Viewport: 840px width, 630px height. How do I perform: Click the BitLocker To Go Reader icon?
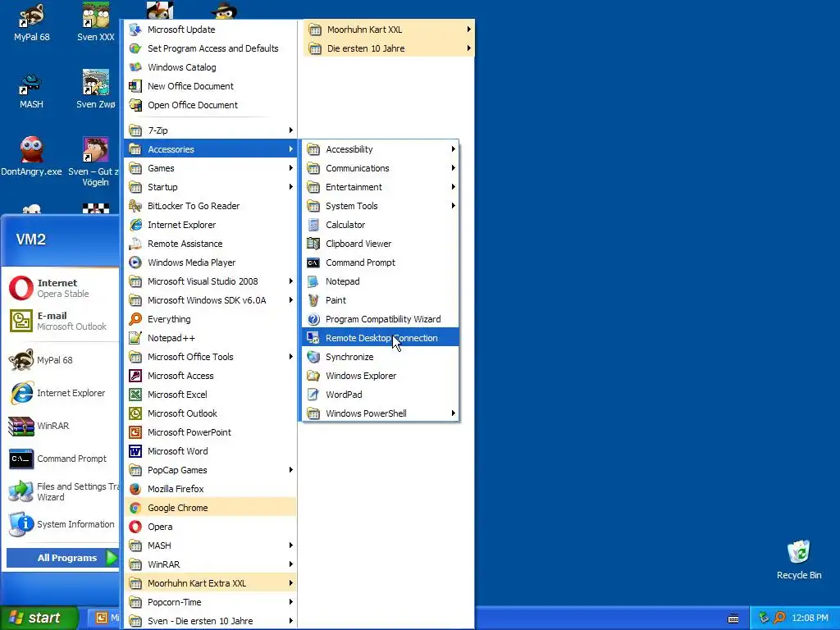[135, 206]
